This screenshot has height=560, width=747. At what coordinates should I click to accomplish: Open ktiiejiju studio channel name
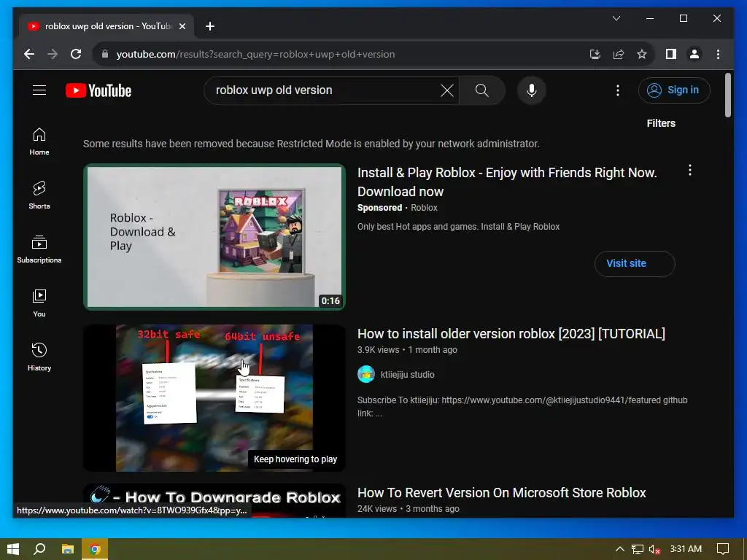point(407,374)
